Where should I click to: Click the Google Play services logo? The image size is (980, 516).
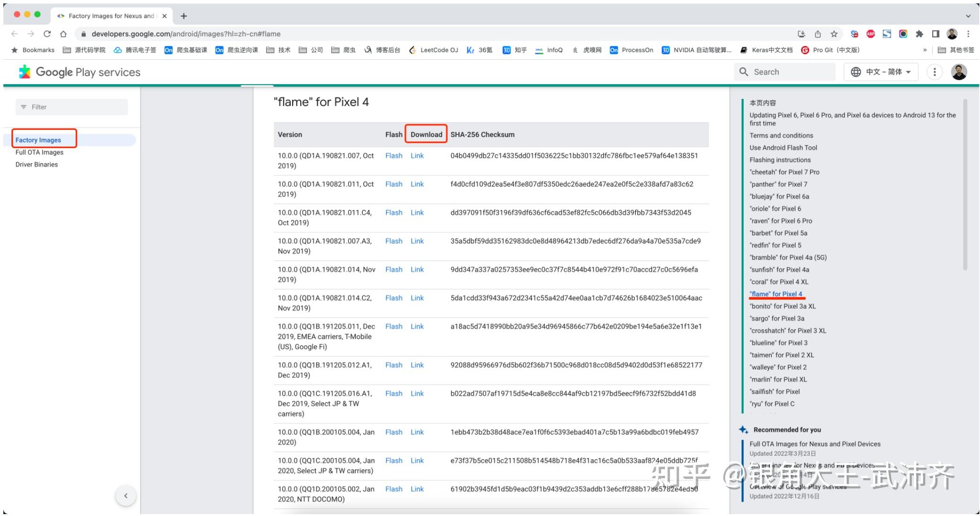(x=79, y=72)
